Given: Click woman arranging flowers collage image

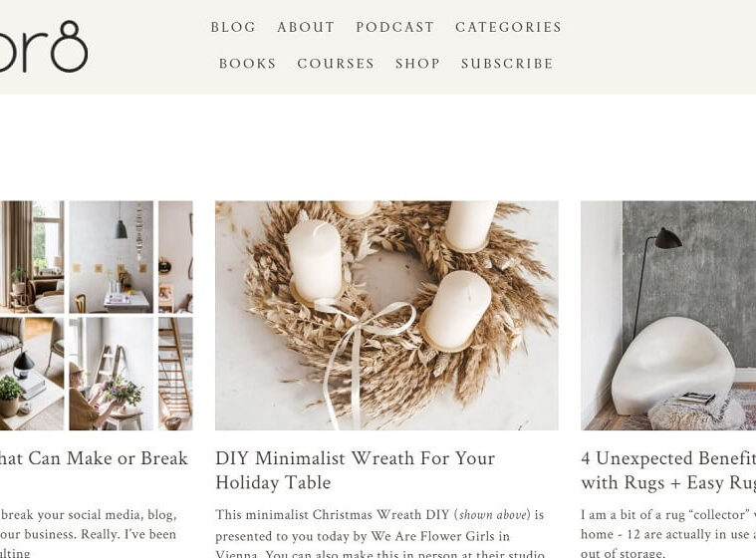Looking at the screenshot, I should click(112, 374).
